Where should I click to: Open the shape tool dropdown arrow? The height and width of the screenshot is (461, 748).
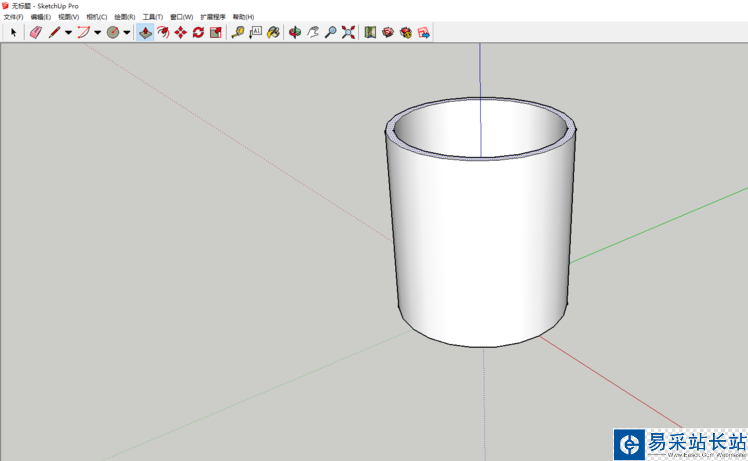pyautogui.click(x=127, y=32)
